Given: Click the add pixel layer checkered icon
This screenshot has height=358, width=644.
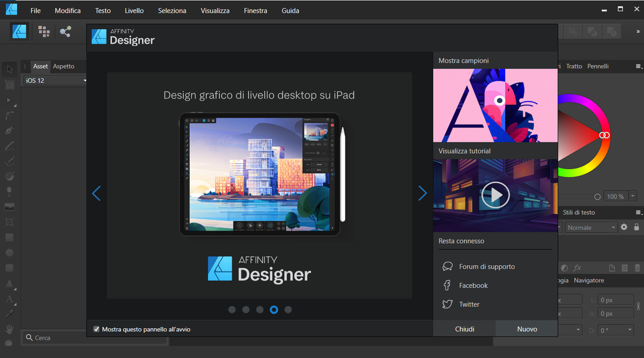Looking at the screenshot, I should (x=625, y=268).
